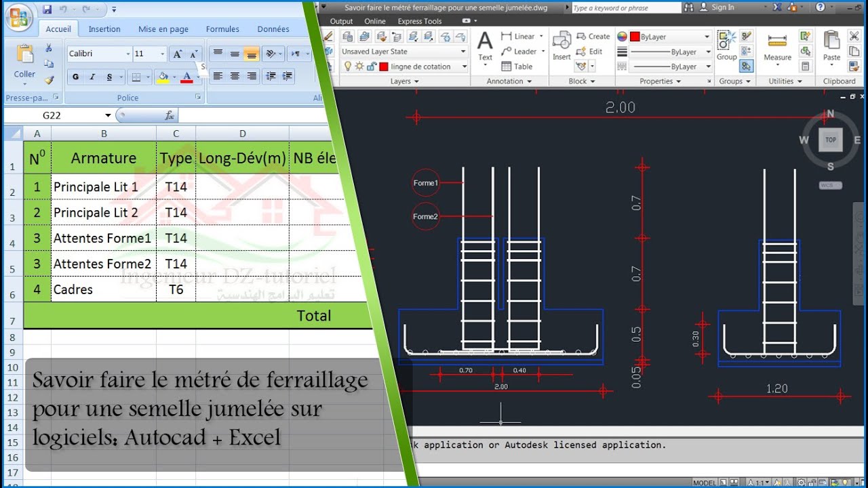Open the Express Tools tab
The width and height of the screenshot is (868, 488).
419,21
